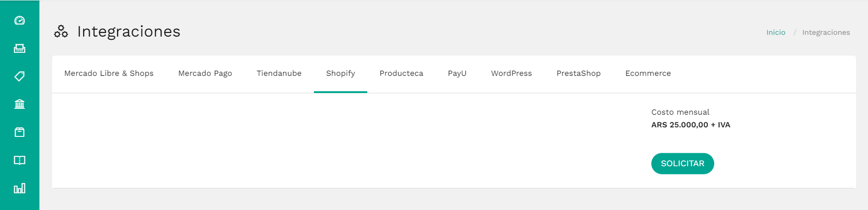The height and width of the screenshot is (210, 868).
Task: Select the bank building sidebar icon
Action: click(x=19, y=104)
